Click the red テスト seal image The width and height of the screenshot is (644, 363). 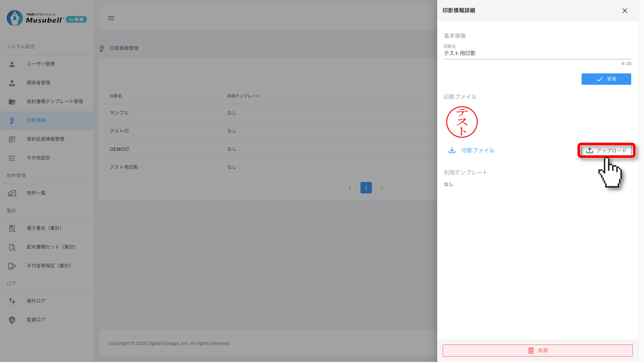pyautogui.click(x=462, y=122)
